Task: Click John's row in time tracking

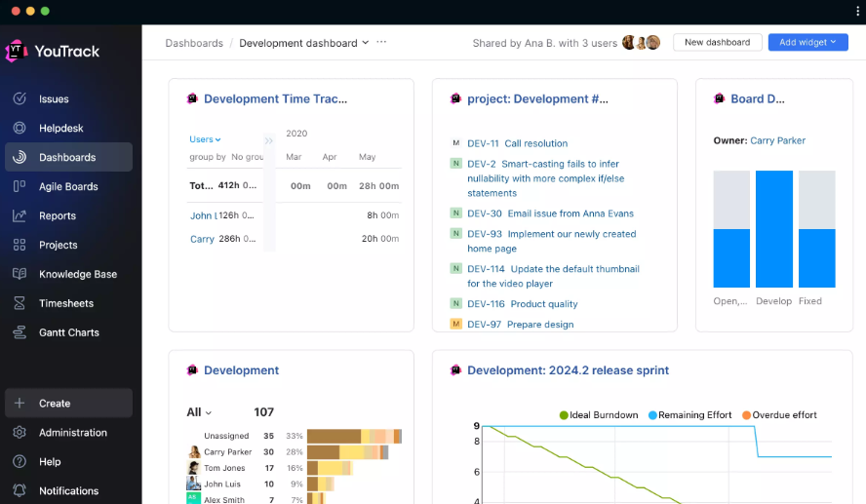Action: (x=294, y=215)
